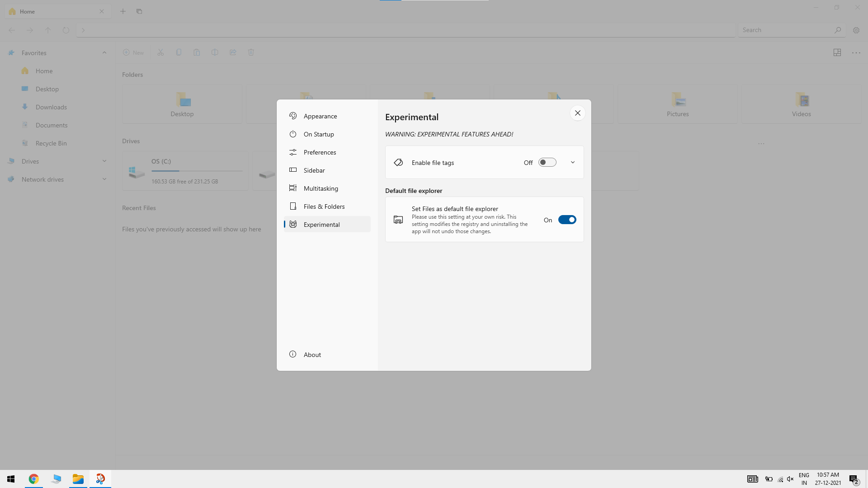
Task: Refresh the current folder with the refresh icon
Action: click(x=66, y=30)
